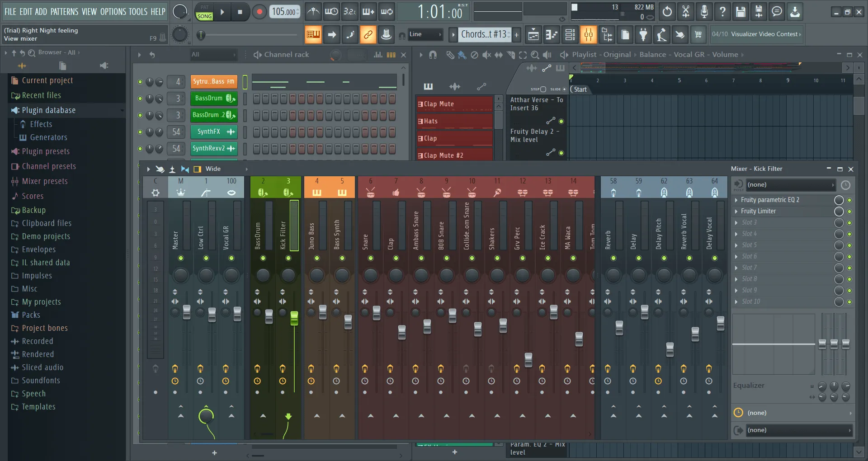Click the save project floppy disk icon
Viewport: 868px width, 461px height.
point(740,12)
